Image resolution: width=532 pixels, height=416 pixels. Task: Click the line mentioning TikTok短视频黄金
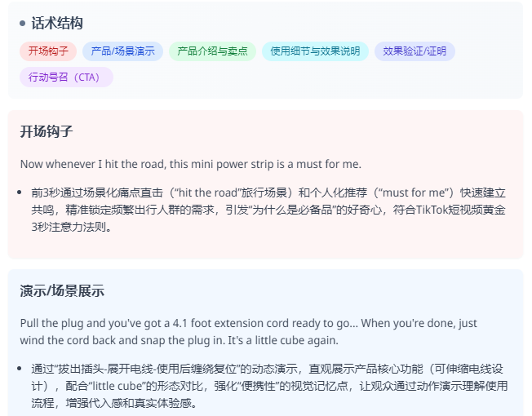(269, 210)
